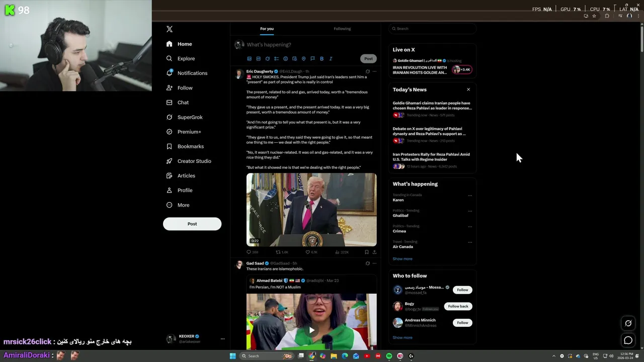Image resolution: width=644 pixels, height=362 pixels.
Task: Follow back Bogy
Action: click(x=458, y=306)
